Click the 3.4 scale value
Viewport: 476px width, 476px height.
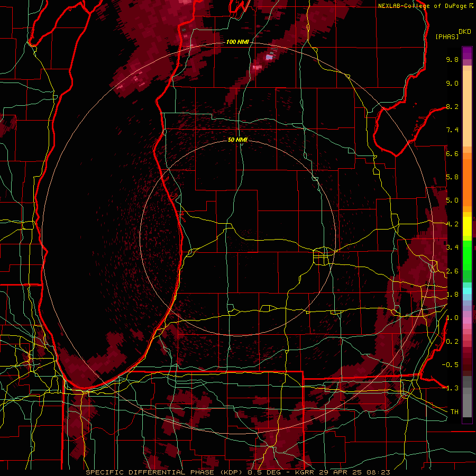(452, 248)
